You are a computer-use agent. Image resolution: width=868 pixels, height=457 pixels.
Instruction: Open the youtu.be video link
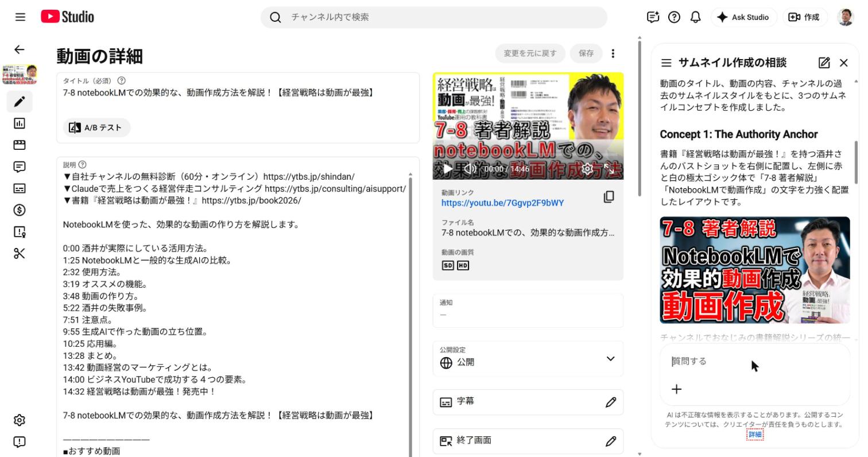[x=502, y=203]
